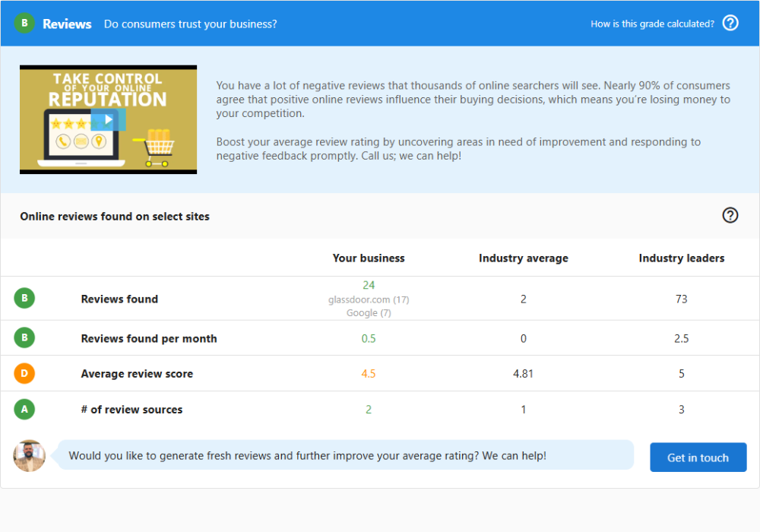The width and height of the screenshot is (760, 532).
Task: Click the B badge for Reviews found per month
Action: 24,338
